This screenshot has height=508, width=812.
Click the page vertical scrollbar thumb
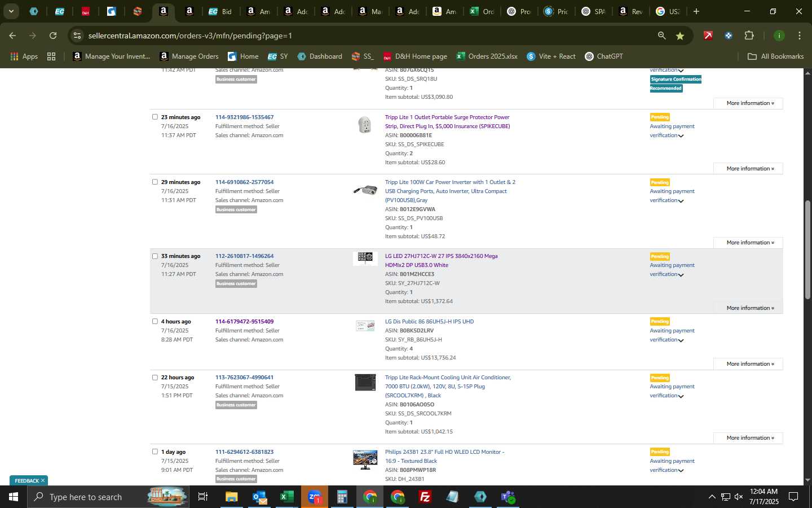(807, 249)
